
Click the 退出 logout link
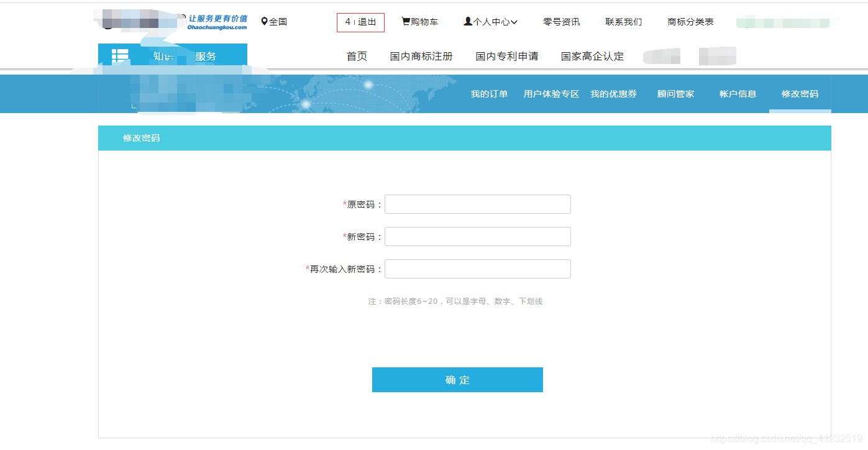[x=367, y=22]
